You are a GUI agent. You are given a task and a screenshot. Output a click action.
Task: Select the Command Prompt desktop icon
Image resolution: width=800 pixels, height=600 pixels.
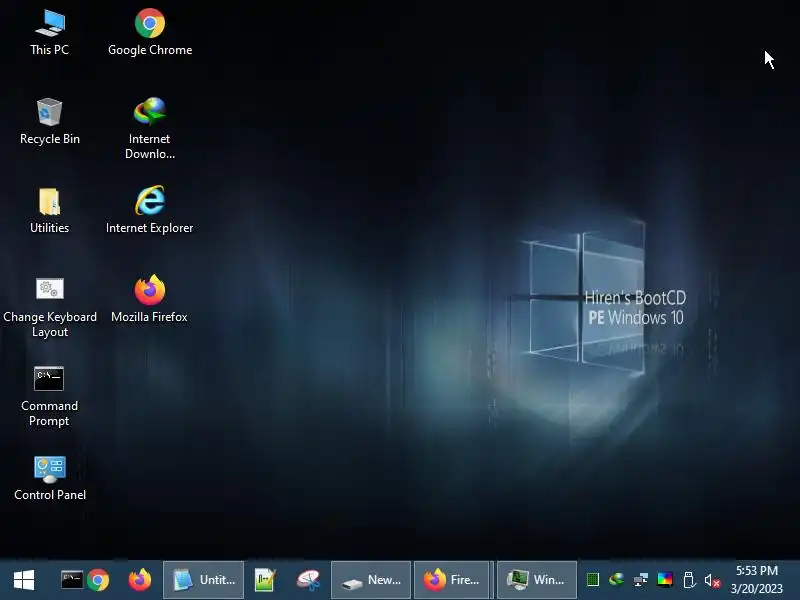point(49,397)
